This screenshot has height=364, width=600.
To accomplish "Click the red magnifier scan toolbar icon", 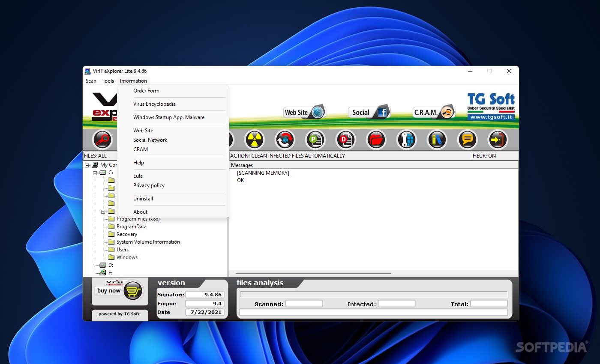I will (x=102, y=140).
